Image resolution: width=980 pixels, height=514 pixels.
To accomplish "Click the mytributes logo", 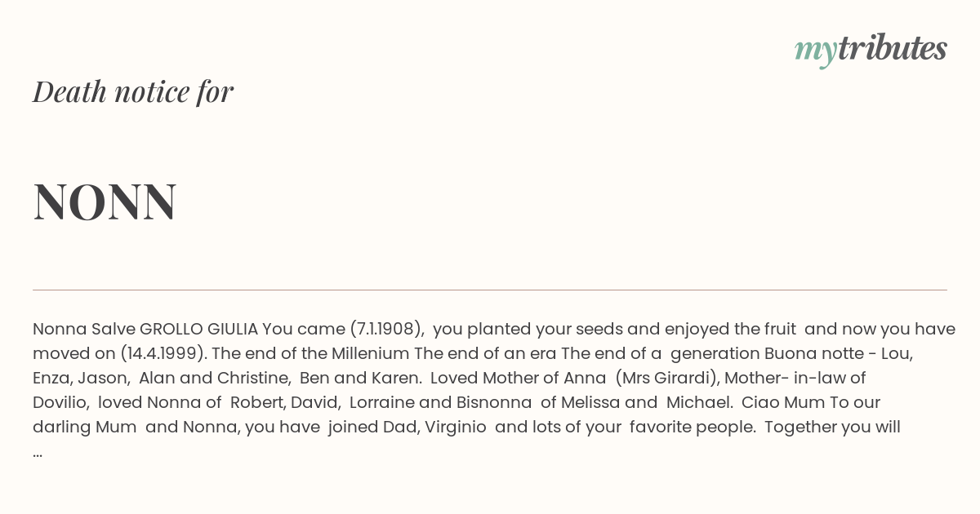I will click(x=871, y=50).
